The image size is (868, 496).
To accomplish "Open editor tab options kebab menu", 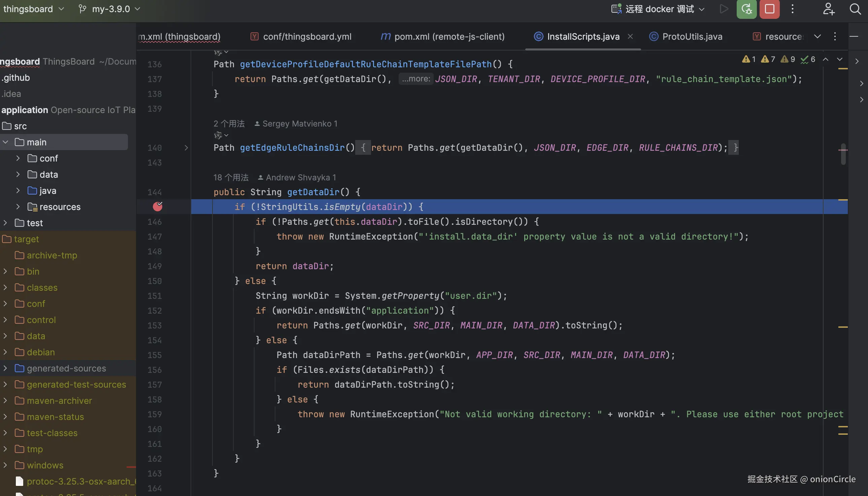I will [835, 36].
